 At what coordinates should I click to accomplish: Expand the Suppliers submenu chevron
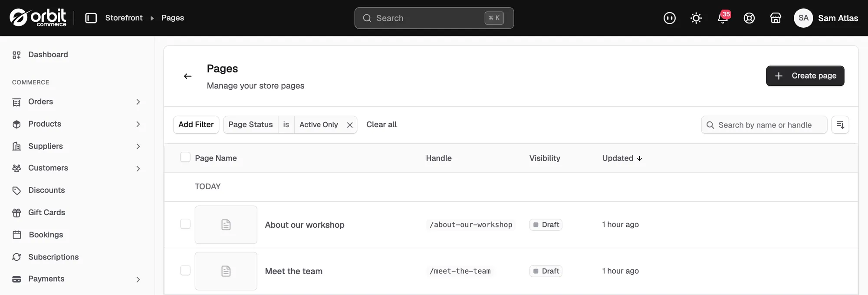click(x=138, y=147)
